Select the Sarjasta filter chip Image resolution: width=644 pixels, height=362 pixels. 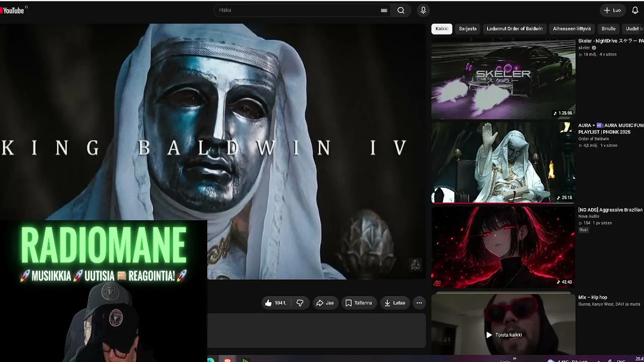tap(467, 29)
